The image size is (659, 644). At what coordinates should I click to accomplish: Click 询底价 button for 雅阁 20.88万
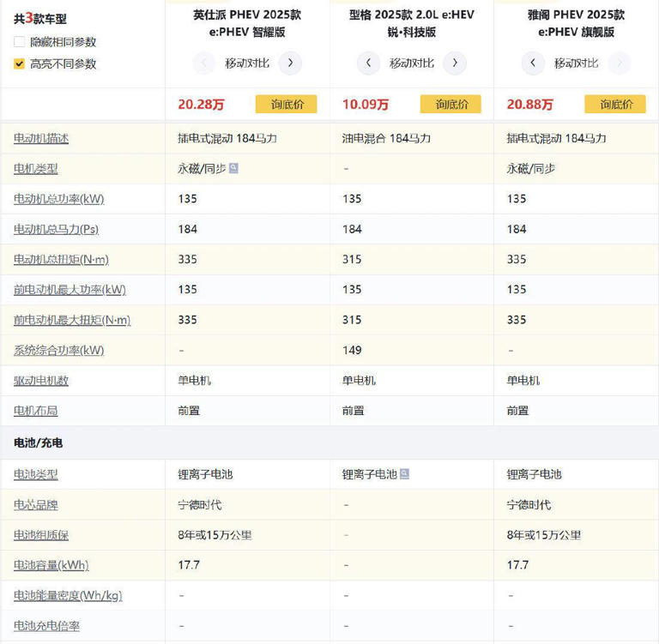[614, 104]
